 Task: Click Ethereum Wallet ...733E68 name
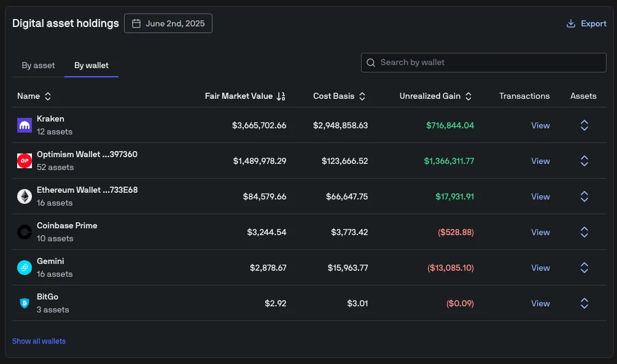click(87, 190)
